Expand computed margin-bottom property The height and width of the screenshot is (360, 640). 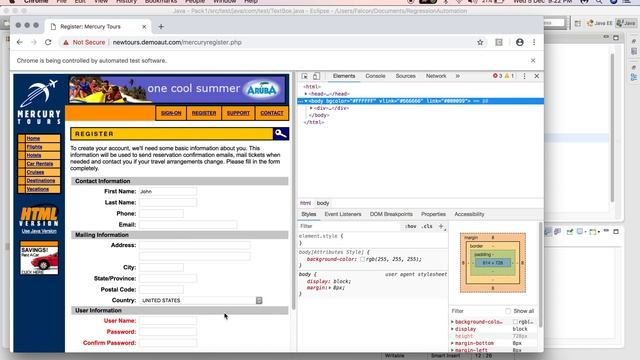coord(452,343)
